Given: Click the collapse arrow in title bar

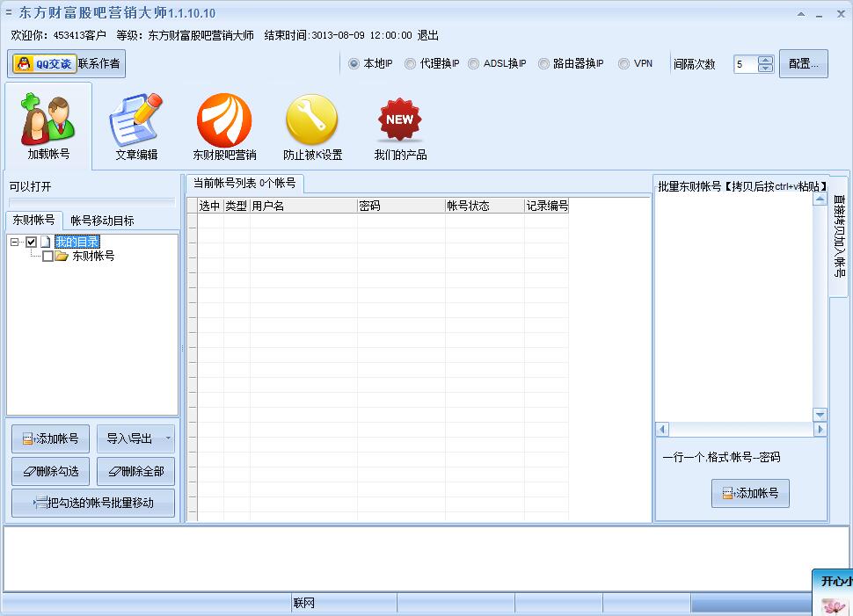Looking at the screenshot, I should (x=801, y=15).
